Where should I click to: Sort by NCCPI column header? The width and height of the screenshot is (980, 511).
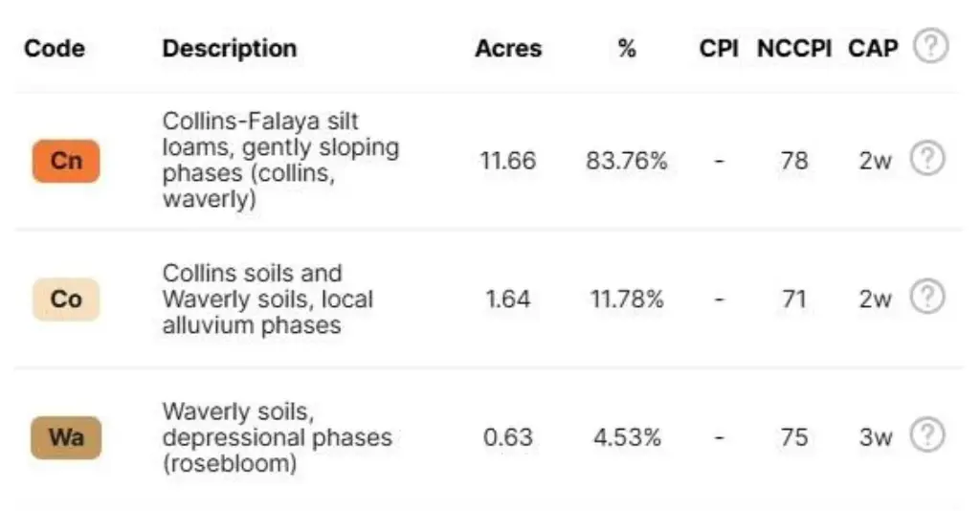794,48
